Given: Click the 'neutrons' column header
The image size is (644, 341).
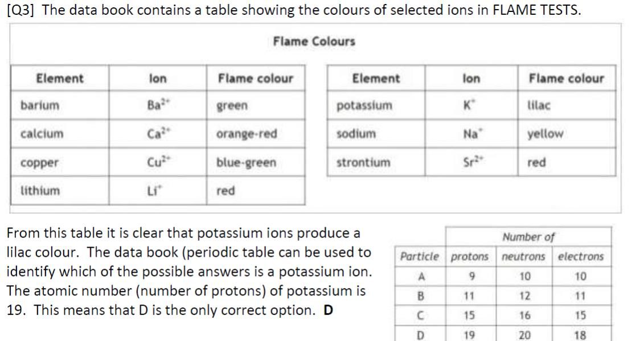Looking at the screenshot, I should (524, 256).
